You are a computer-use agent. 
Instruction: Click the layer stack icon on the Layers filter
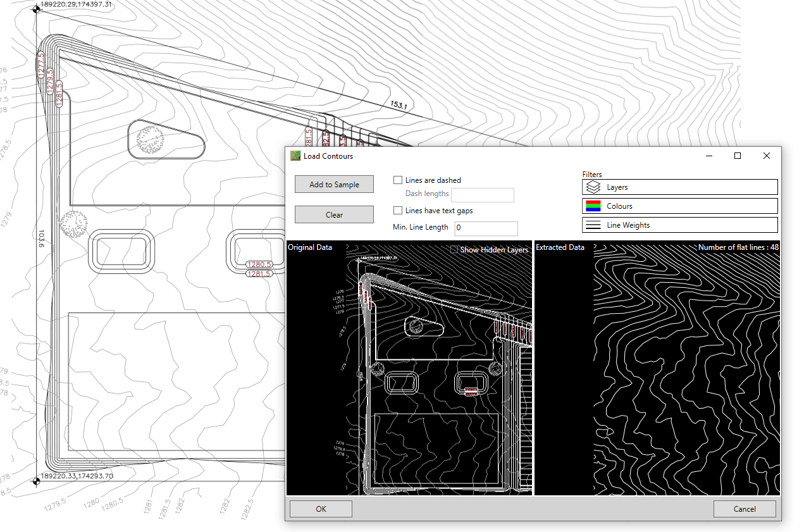coord(593,187)
